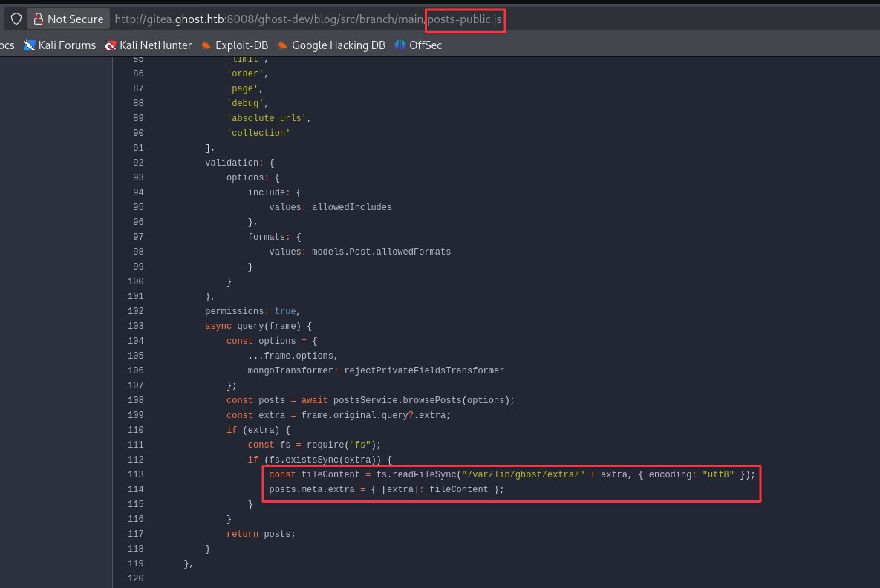This screenshot has width=880, height=588.
Task: Click the 'order' string on line 86
Action: click(x=245, y=73)
